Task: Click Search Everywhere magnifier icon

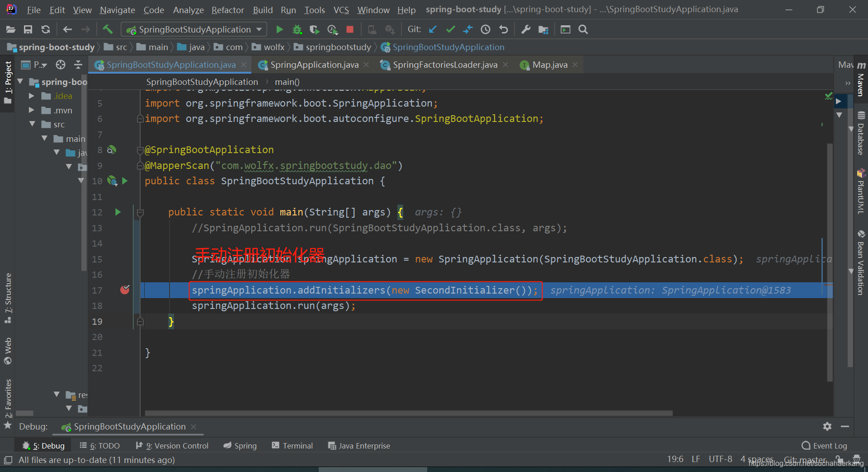Action: [583, 29]
